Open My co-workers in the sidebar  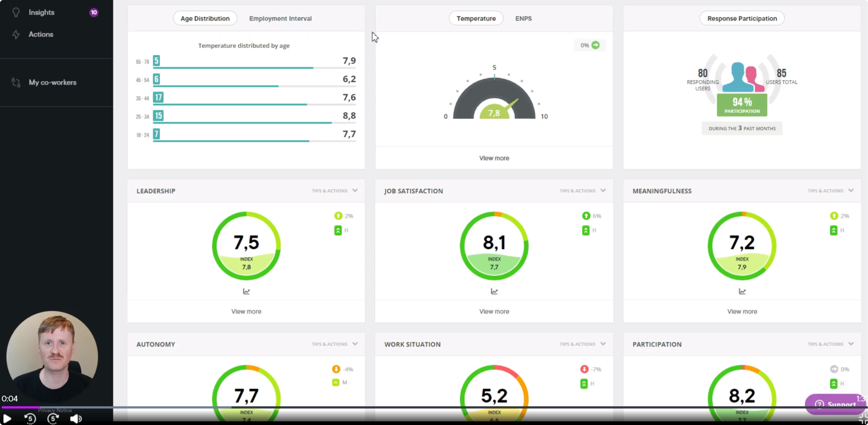[53, 82]
